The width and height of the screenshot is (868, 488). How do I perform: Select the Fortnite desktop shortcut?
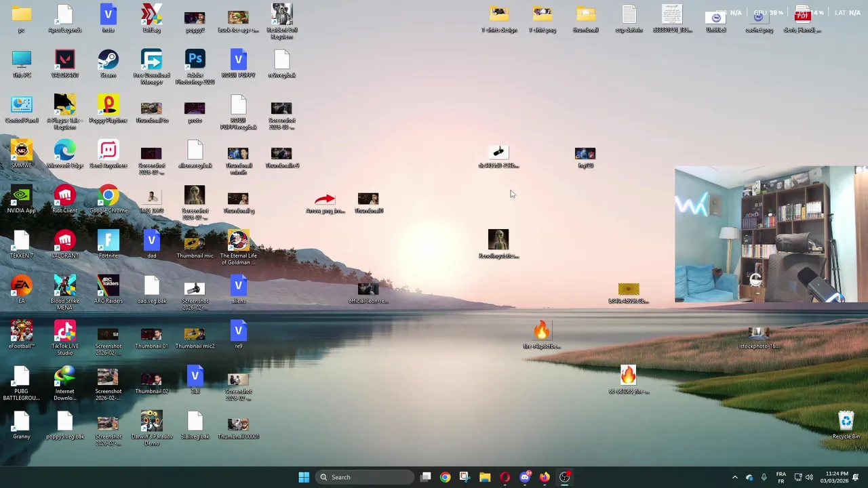(x=108, y=245)
